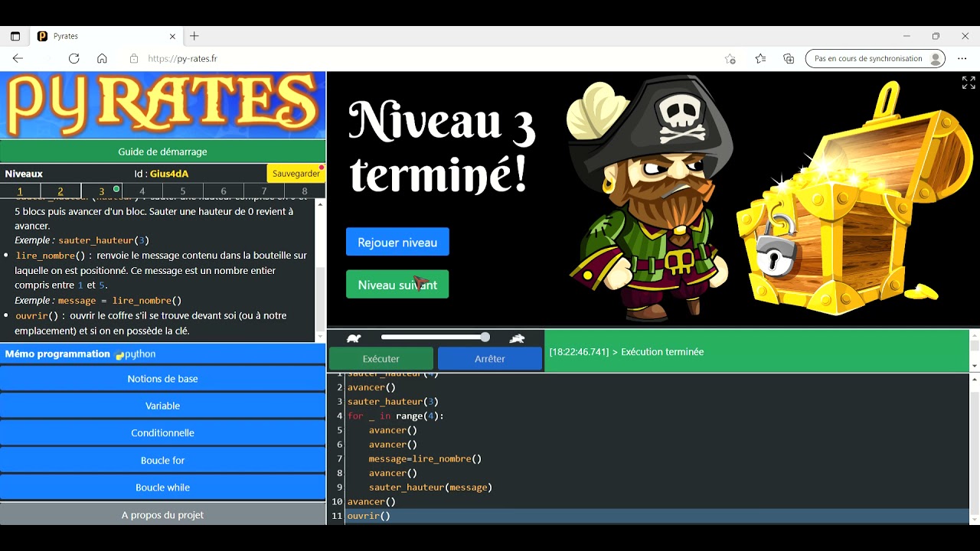
Task: Close the Pyrates browser tab
Action: click(x=172, y=36)
